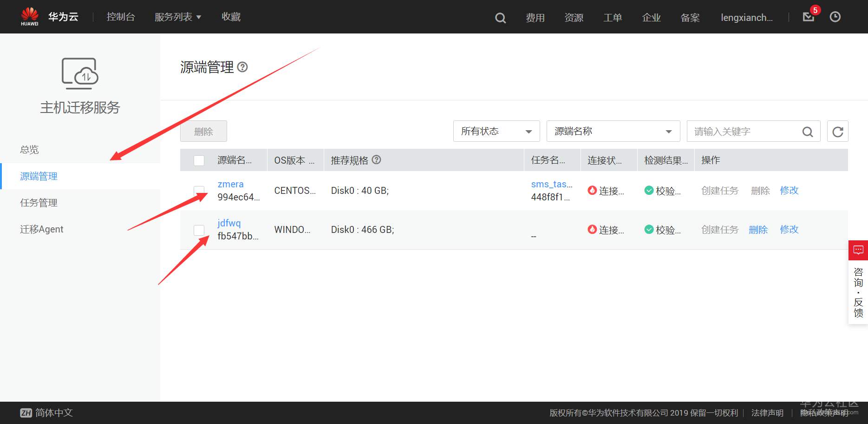Click the clock history icon in top bar
This screenshot has height=424, width=868.
[835, 17]
